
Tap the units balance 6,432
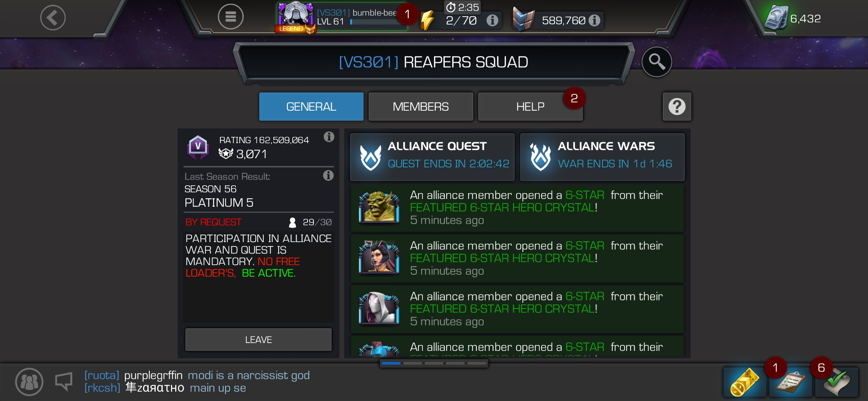[805, 19]
